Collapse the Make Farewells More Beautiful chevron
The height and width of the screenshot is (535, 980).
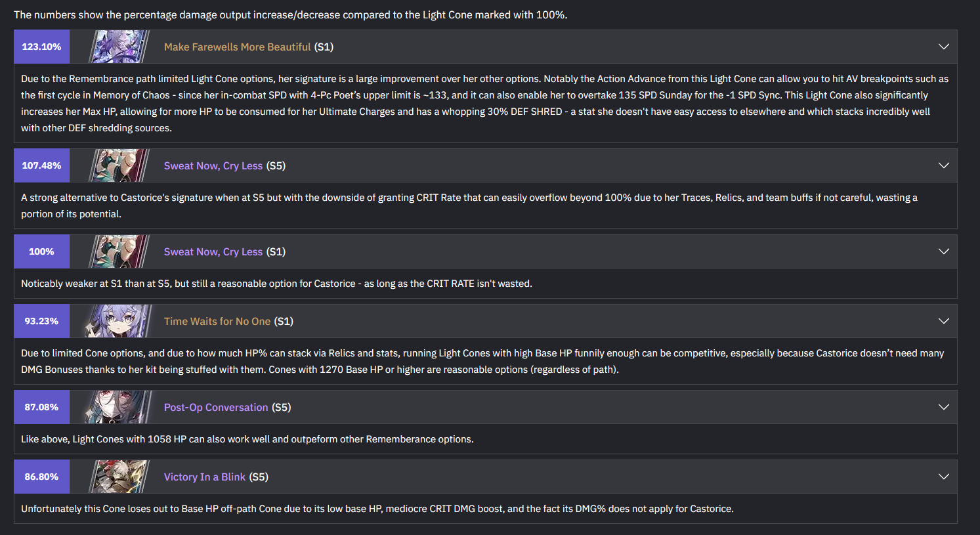coord(944,47)
